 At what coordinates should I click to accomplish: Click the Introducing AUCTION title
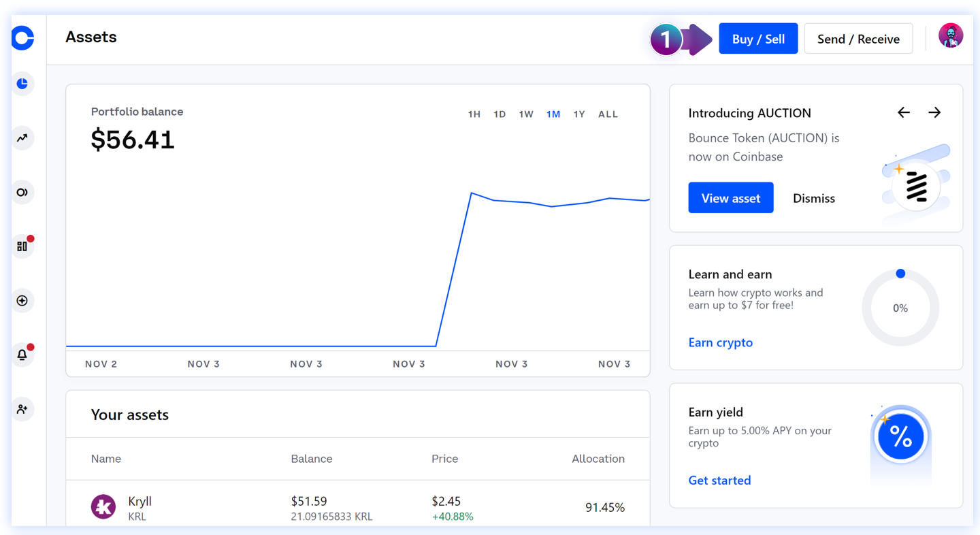click(x=750, y=113)
